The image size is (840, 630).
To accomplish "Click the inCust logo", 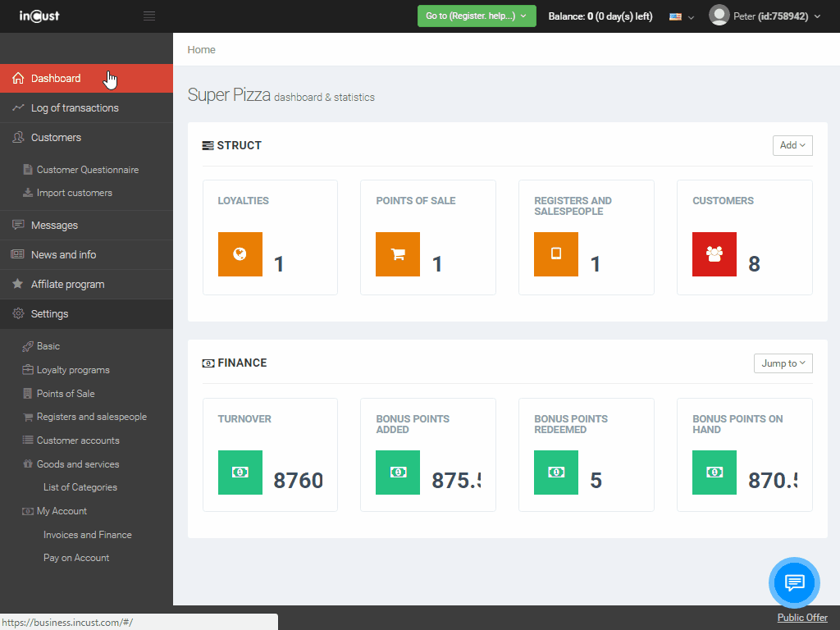I will pyautogui.click(x=39, y=16).
